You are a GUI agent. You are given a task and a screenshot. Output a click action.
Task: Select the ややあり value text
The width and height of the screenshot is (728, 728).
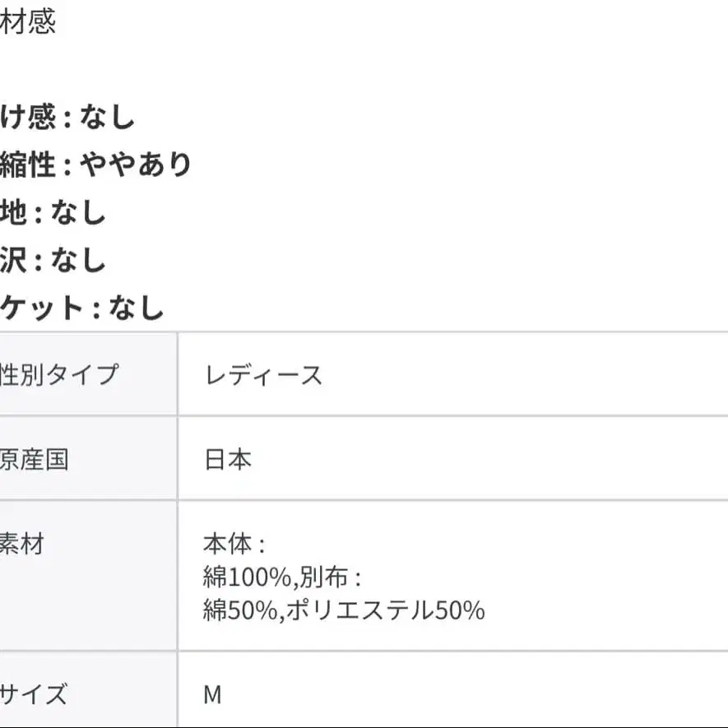(x=136, y=165)
